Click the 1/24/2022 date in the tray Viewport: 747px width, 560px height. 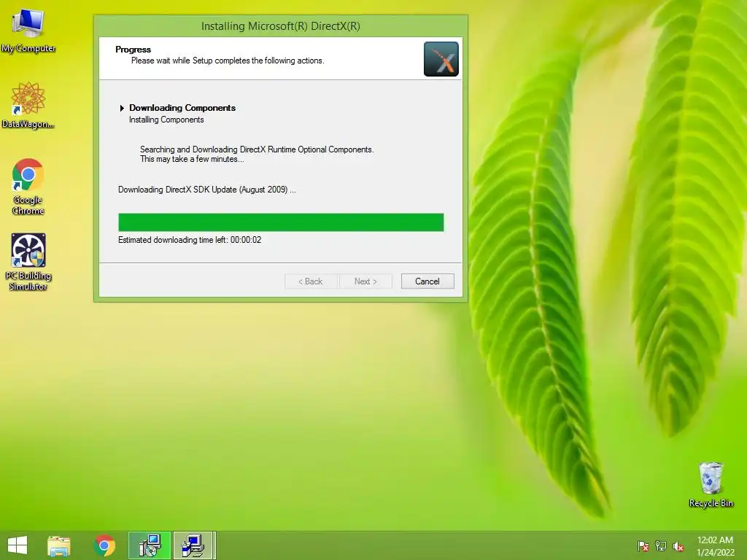(716, 553)
